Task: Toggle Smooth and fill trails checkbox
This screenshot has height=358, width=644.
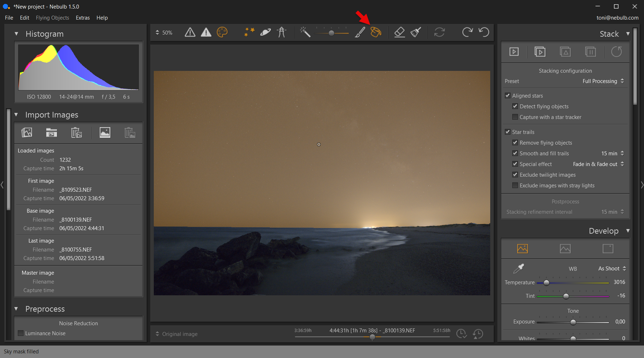Action: 515,153
